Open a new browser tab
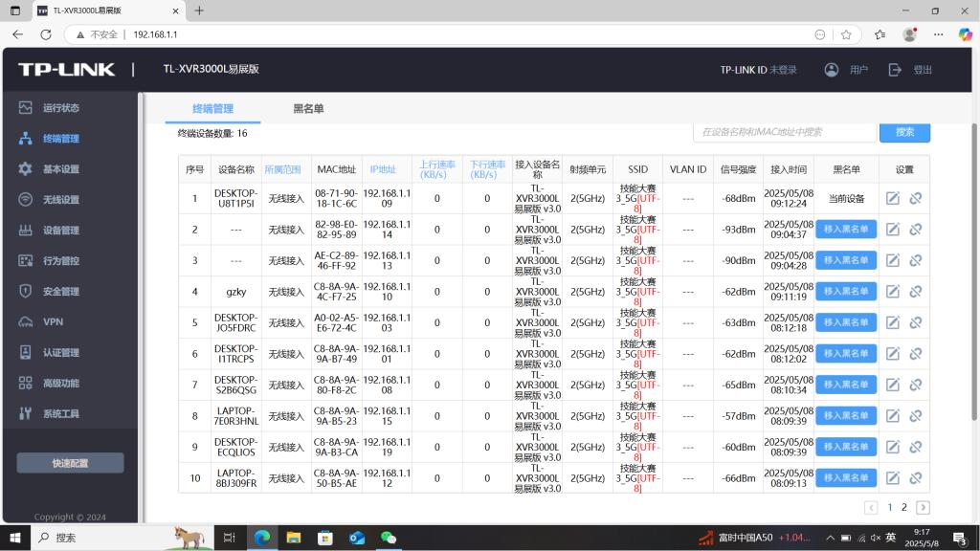The width and height of the screenshot is (980, 551). point(199,11)
